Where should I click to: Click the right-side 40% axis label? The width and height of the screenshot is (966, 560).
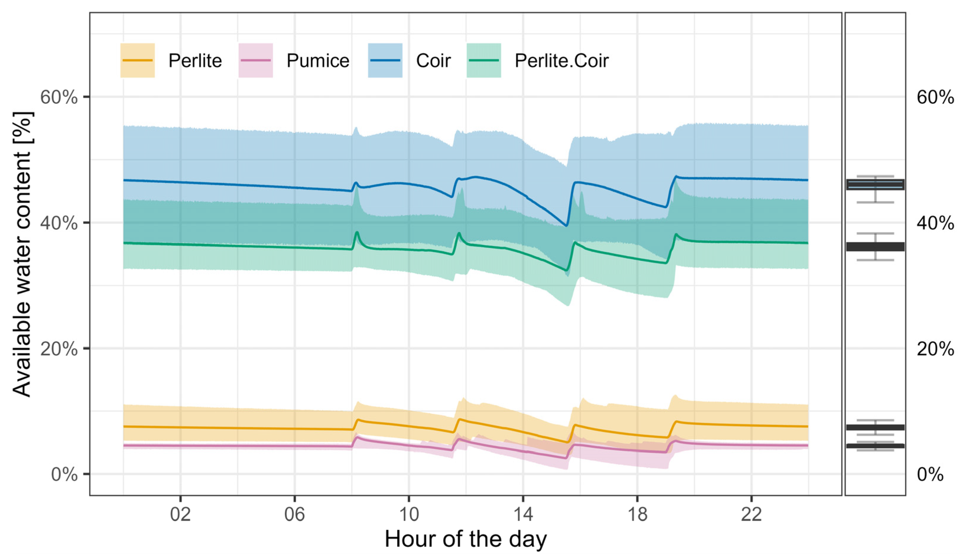point(935,223)
